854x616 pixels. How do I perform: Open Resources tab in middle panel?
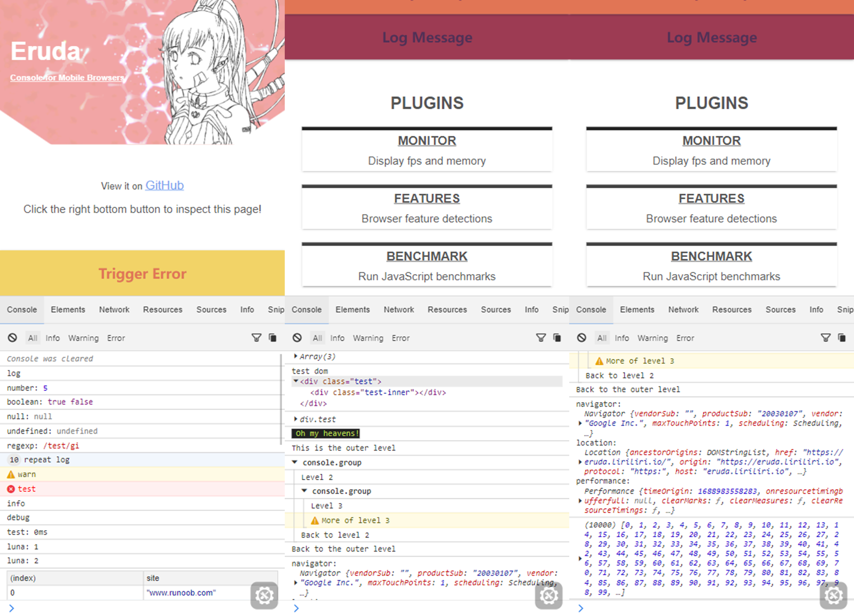click(447, 310)
